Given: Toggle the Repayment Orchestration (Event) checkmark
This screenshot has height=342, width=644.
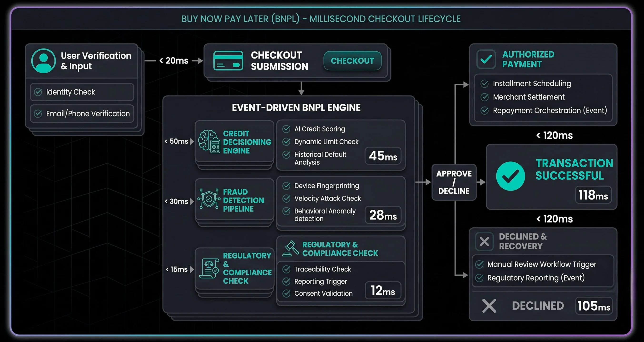Looking at the screenshot, I should (x=485, y=110).
